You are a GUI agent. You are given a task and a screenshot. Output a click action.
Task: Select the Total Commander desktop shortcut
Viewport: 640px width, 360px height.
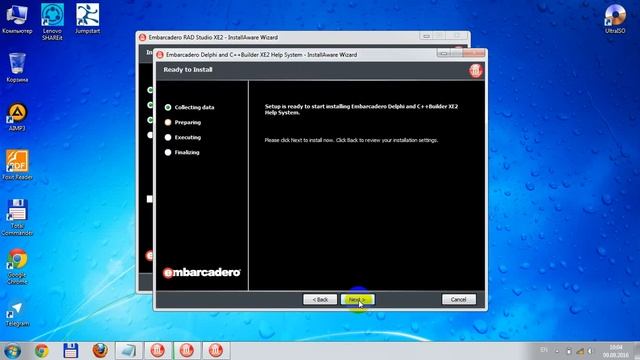pyautogui.click(x=17, y=218)
